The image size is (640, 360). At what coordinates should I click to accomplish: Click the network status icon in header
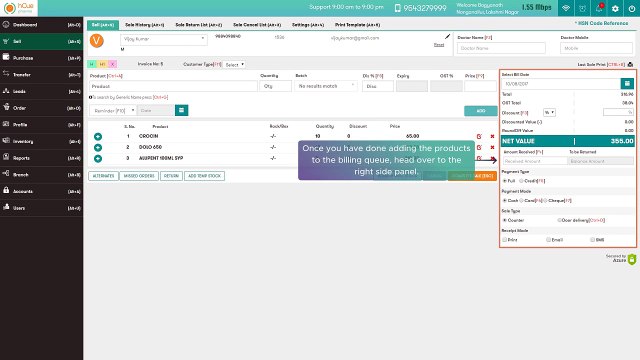click(566, 8)
